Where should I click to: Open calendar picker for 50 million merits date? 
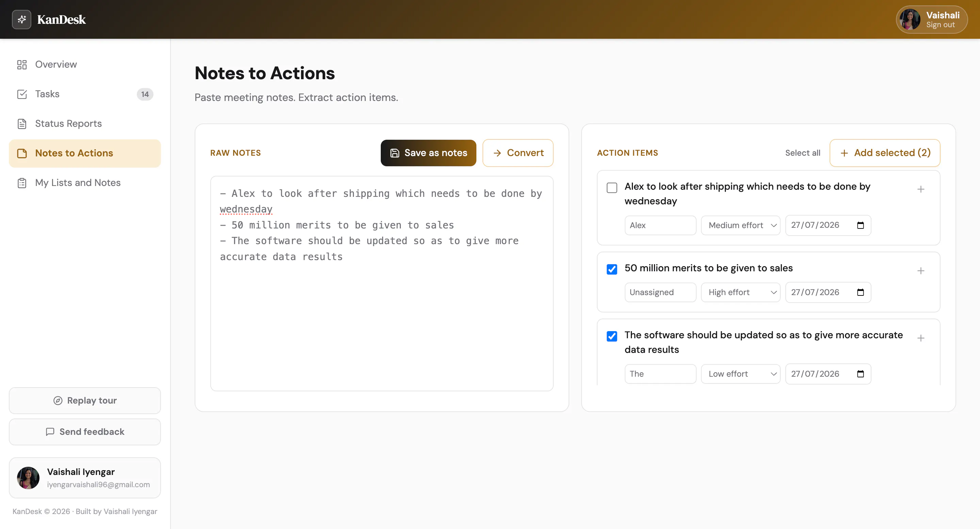(860, 292)
